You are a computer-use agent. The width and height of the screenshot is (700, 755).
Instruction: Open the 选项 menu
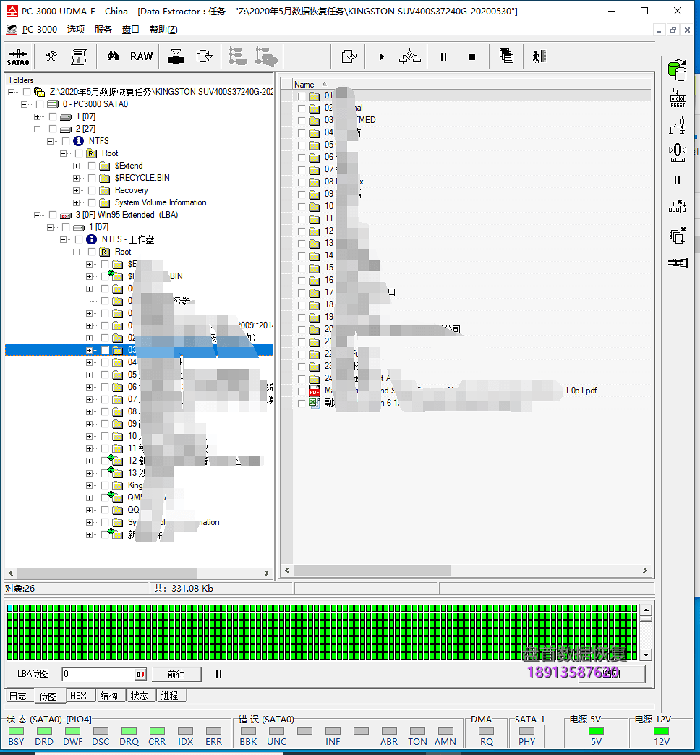tap(76, 30)
